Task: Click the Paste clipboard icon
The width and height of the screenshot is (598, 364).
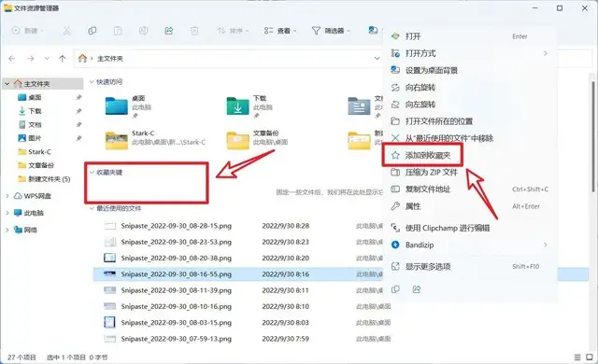Action: 118,31
